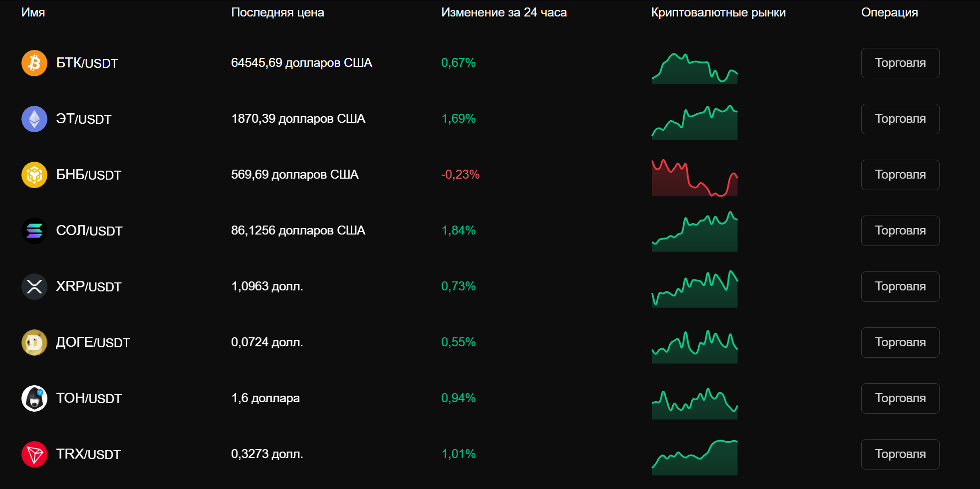Click Торговля for ЭТ/USDT row
The width and height of the screenshot is (980, 489).
coord(900,119)
